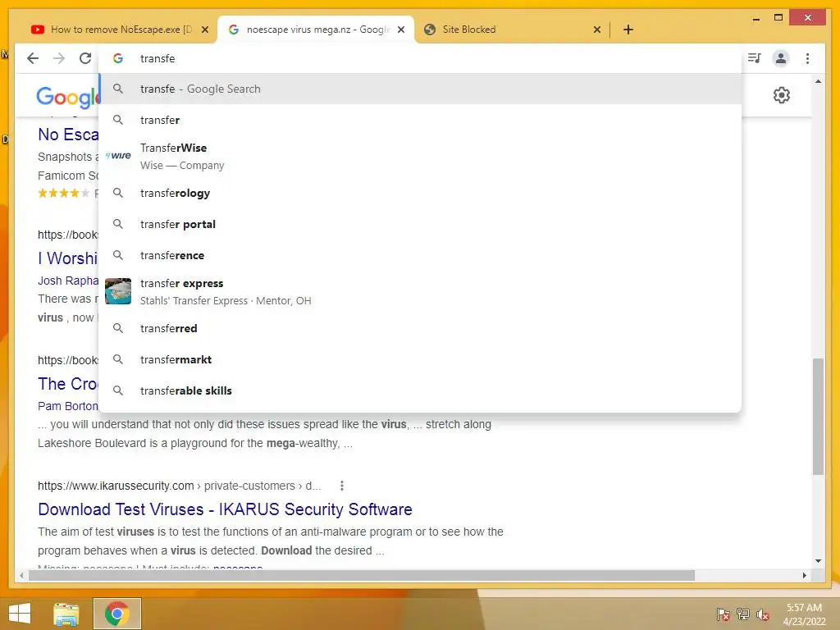Click horizontal scrollbar right arrow

coord(805,575)
